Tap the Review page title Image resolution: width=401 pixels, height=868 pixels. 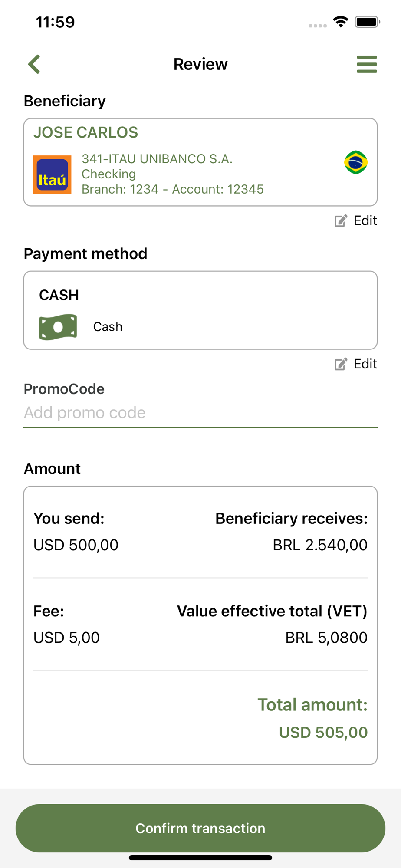[x=200, y=64]
